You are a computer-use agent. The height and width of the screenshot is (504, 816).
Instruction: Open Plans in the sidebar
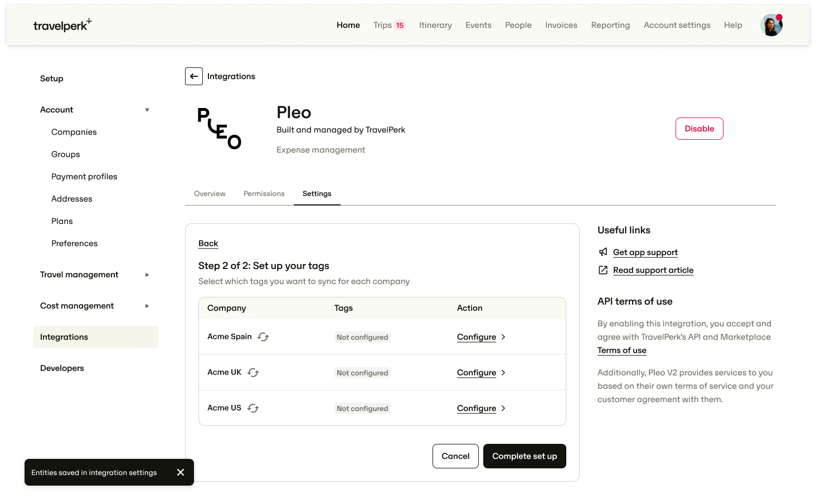coord(62,221)
